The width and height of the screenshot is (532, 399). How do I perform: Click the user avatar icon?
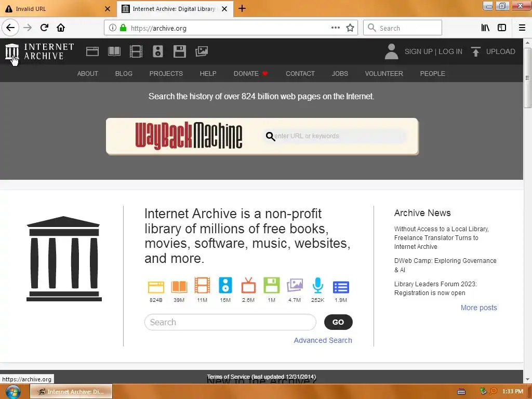[391, 51]
